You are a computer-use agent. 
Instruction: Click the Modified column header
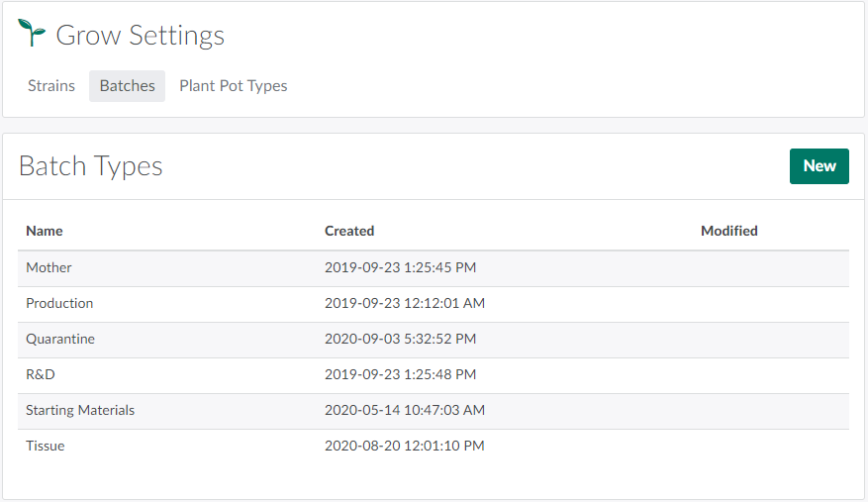728,231
